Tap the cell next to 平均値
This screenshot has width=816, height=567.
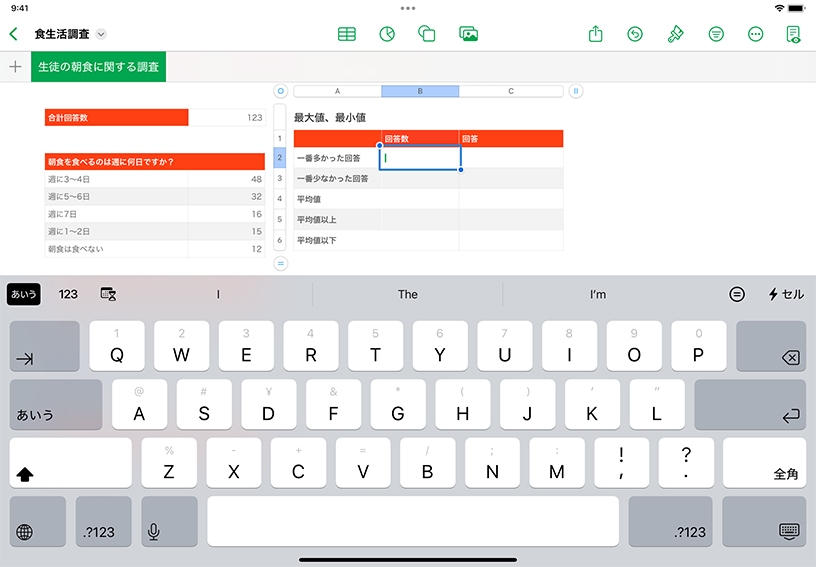point(419,199)
